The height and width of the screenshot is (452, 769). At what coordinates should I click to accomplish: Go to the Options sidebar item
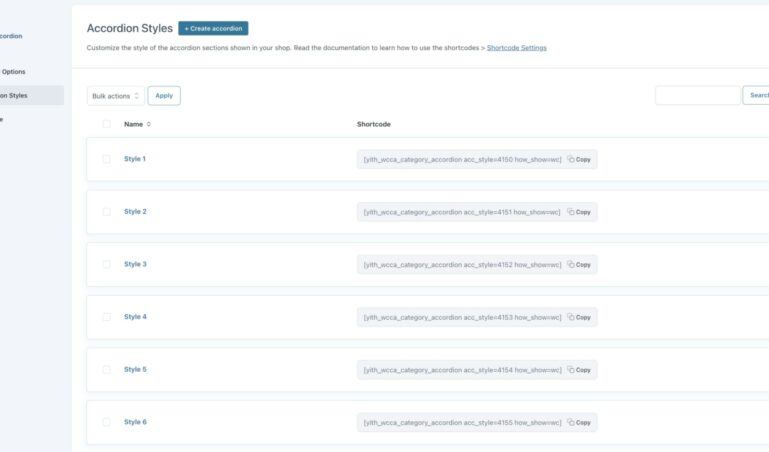click(14, 72)
